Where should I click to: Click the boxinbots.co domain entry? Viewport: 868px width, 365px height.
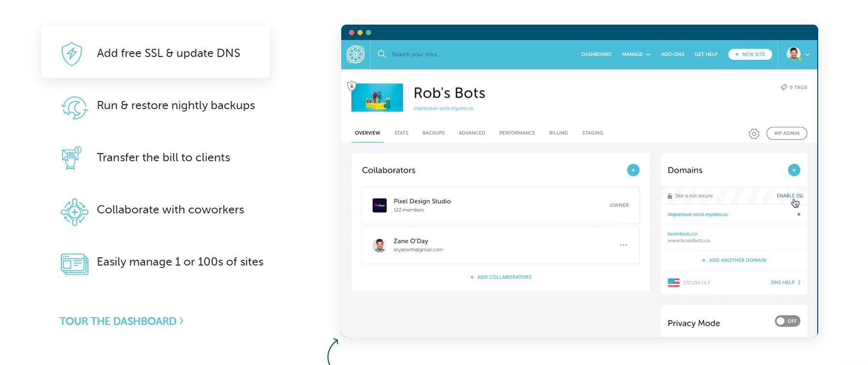tap(682, 234)
